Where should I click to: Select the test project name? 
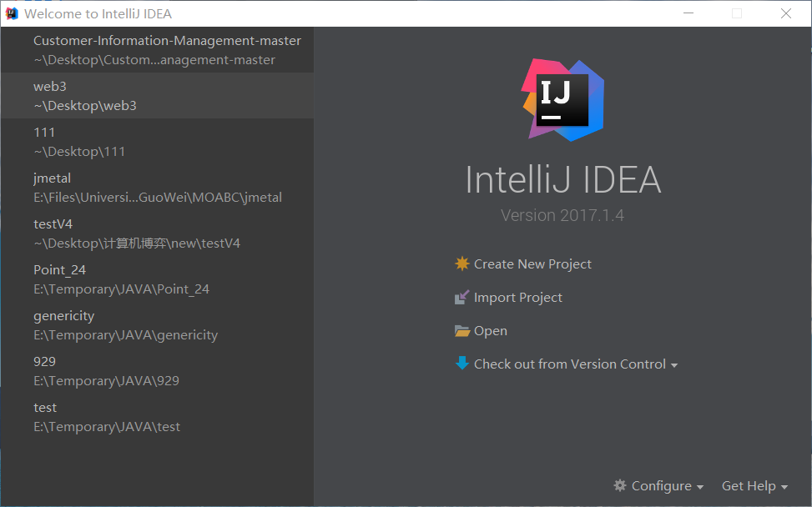click(45, 408)
